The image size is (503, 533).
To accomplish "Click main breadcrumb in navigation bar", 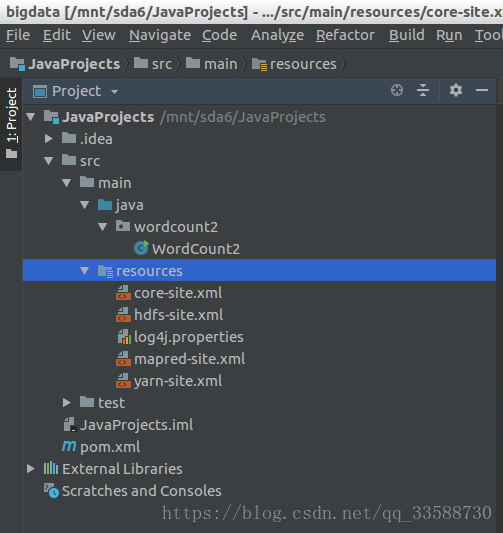I will [211, 64].
